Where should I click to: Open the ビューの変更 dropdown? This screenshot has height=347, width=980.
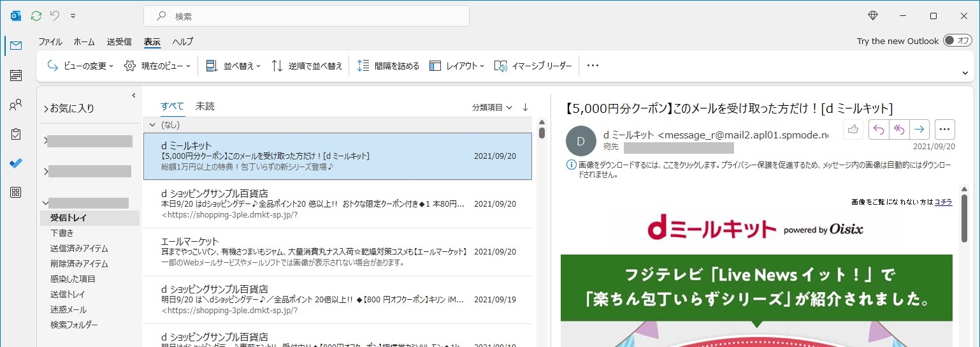pyautogui.click(x=80, y=66)
